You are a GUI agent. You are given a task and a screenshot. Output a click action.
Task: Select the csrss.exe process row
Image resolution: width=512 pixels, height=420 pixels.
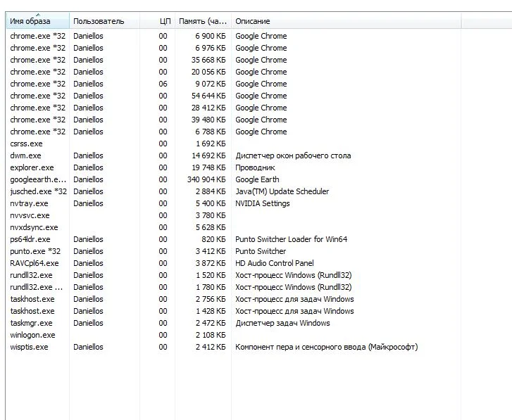[27, 144]
